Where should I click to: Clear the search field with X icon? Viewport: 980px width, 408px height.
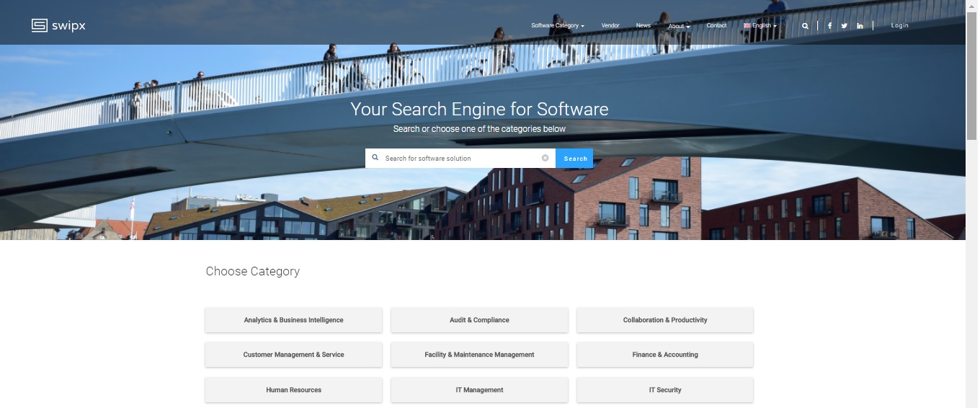545,158
